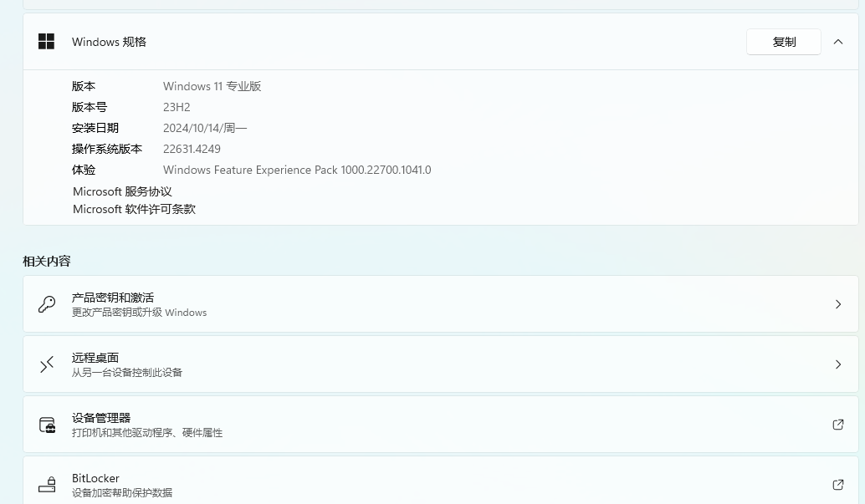This screenshot has width=865, height=504.
Task: Click the device manager icon beside 设备管理器
Action: pyautogui.click(x=48, y=425)
